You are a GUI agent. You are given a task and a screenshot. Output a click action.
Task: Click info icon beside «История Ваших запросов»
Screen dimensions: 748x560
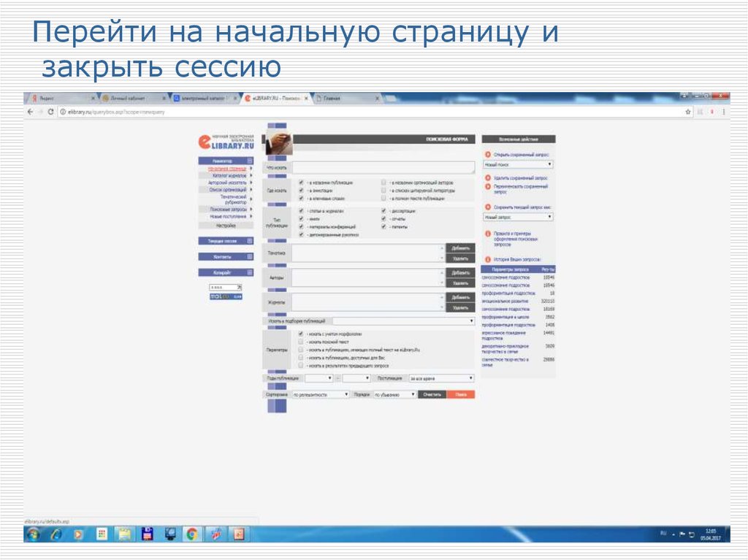click(488, 258)
